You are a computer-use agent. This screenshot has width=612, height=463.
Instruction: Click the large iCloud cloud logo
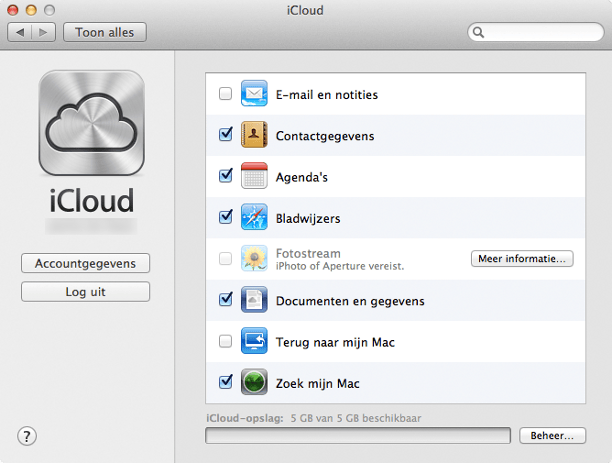click(92, 123)
